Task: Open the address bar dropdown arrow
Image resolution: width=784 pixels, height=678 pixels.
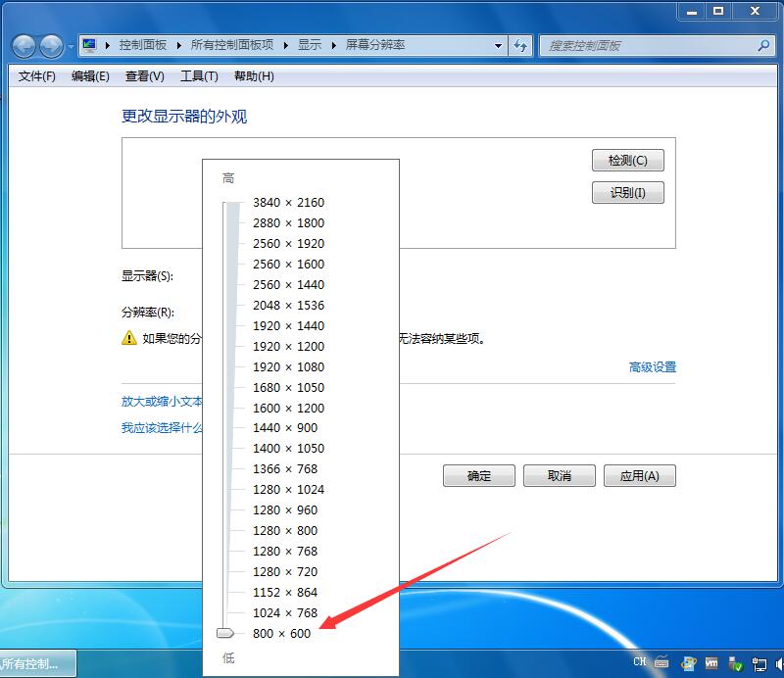Action: coord(497,45)
